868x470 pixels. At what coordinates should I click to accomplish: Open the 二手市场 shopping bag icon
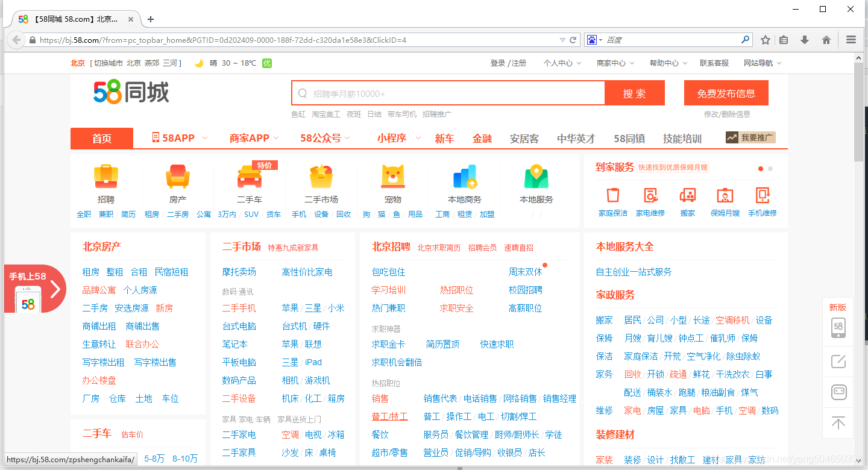click(x=321, y=177)
